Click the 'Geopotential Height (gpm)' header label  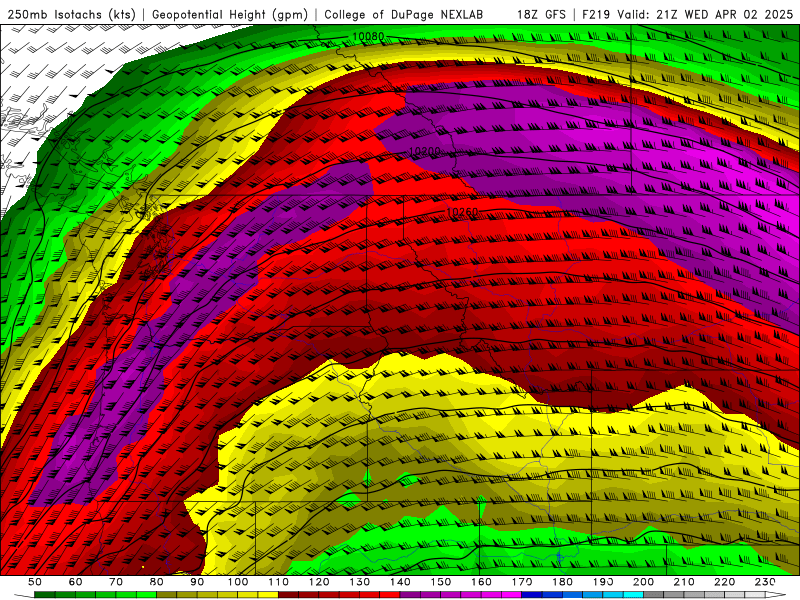(x=230, y=14)
